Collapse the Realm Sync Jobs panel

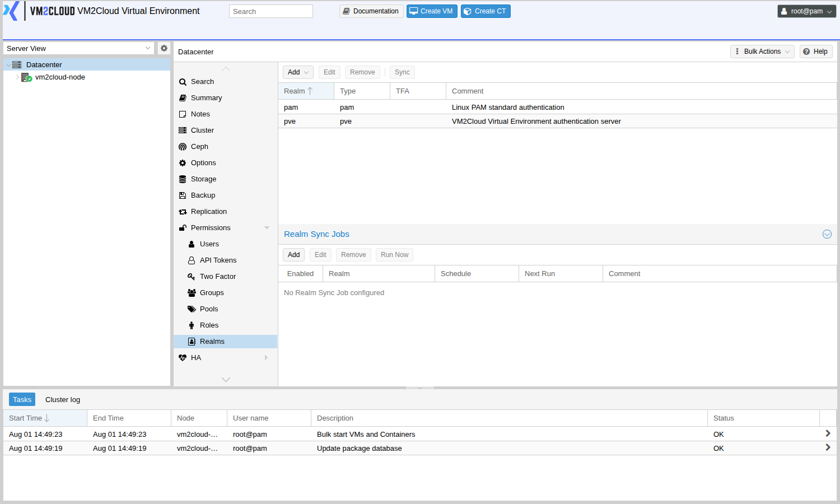click(827, 234)
